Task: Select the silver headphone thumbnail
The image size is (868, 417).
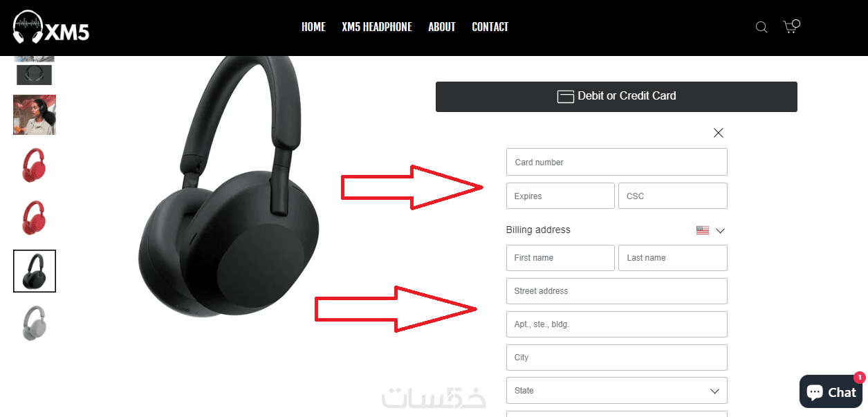Action: point(35,322)
